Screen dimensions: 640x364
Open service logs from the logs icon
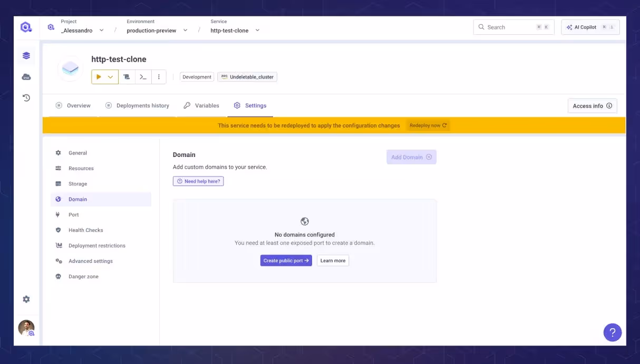pos(127,76)
